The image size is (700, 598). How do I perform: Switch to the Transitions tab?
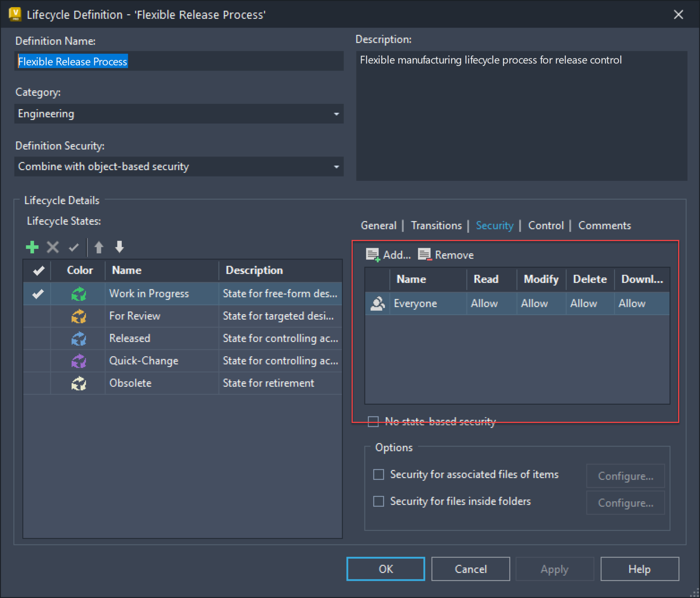point(436,225)
